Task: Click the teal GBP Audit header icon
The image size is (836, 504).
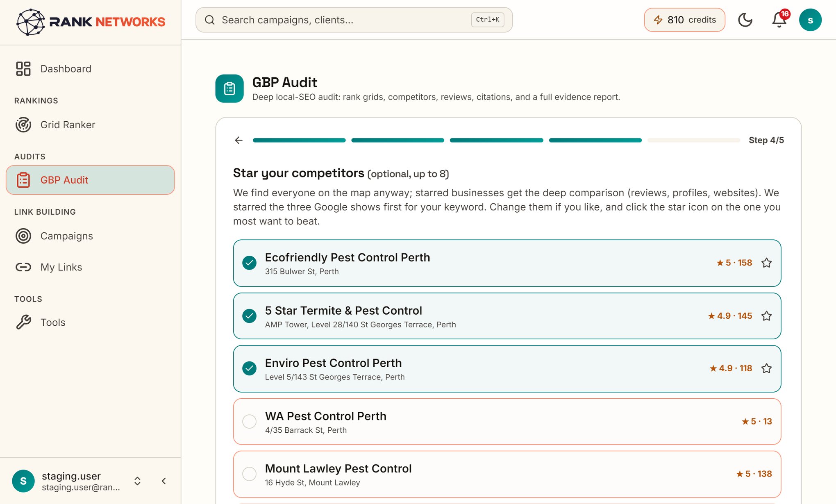Action: click(x=229, y=89)
